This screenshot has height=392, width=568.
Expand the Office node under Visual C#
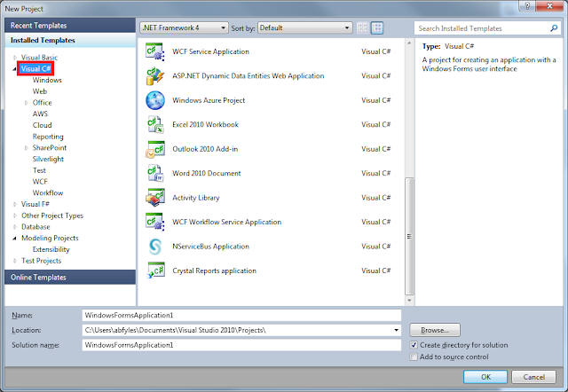click(26, 103)
